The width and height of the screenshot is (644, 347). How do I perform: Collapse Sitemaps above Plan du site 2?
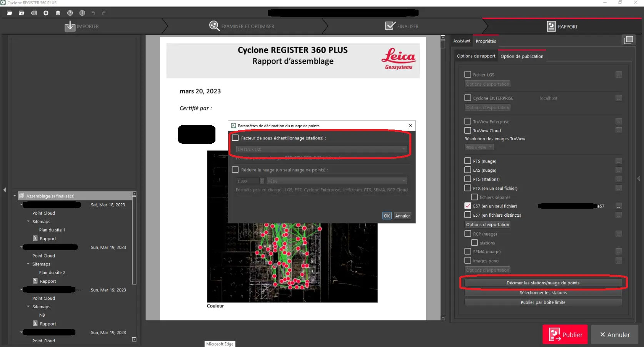click(28, 264)
